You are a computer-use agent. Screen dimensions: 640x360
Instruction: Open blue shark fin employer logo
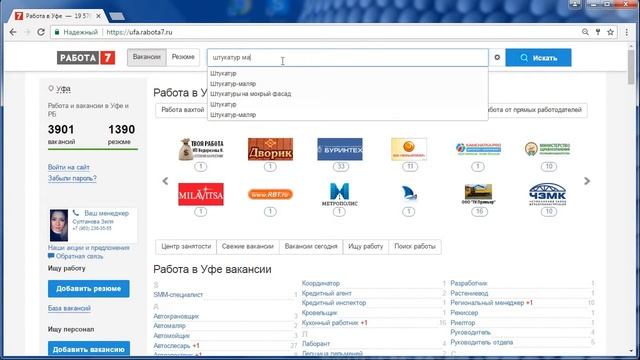point(409,194)
